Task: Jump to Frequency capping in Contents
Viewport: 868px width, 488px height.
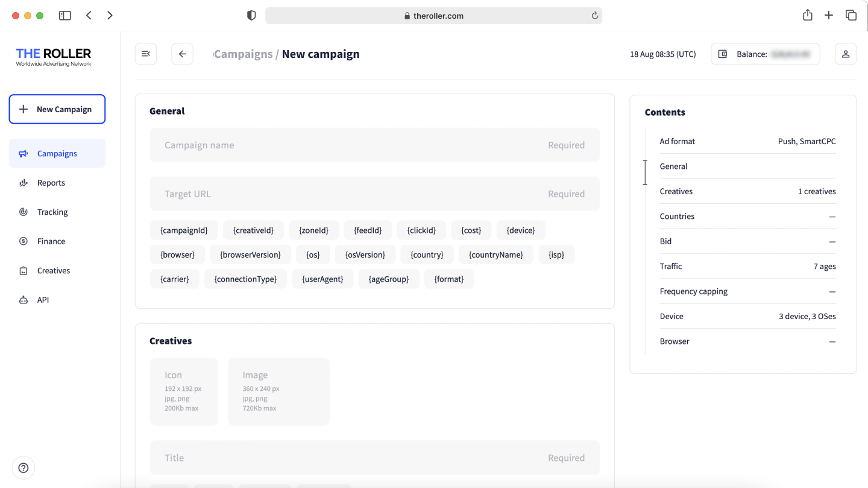Action: (x=693, y=291)
